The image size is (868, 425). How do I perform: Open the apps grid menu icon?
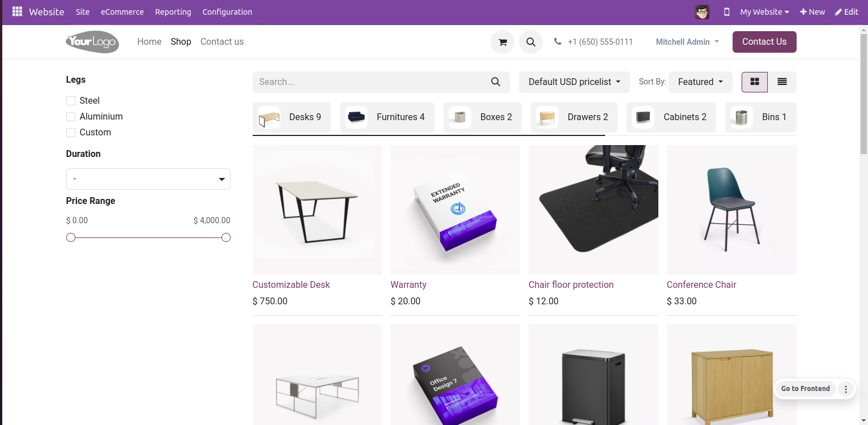[17, 12]
